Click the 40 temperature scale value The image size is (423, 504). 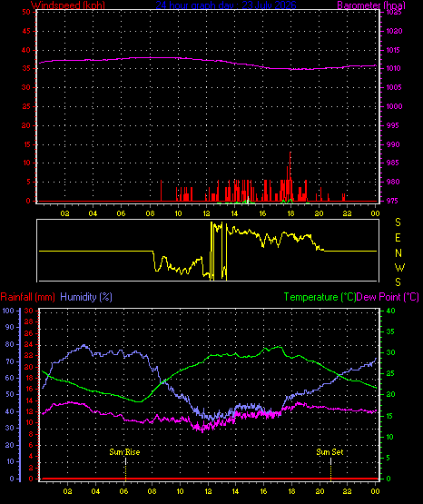tap(390, 311)
